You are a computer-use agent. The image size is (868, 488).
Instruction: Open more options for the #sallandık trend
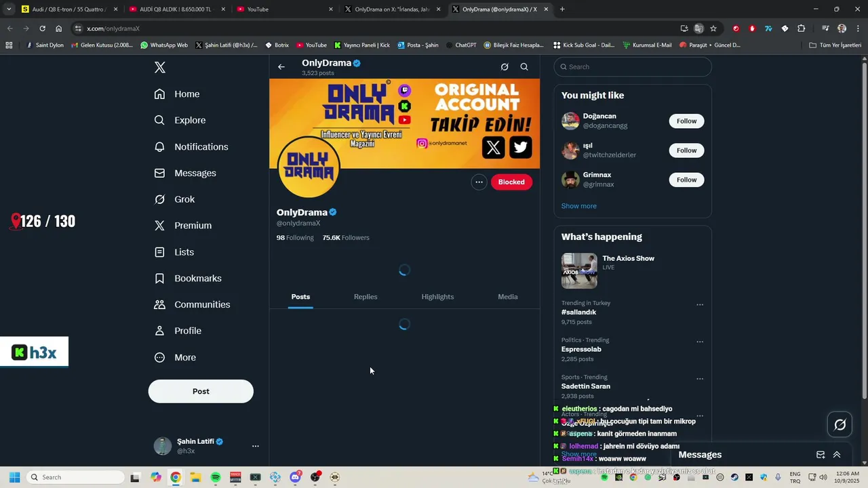700,305
